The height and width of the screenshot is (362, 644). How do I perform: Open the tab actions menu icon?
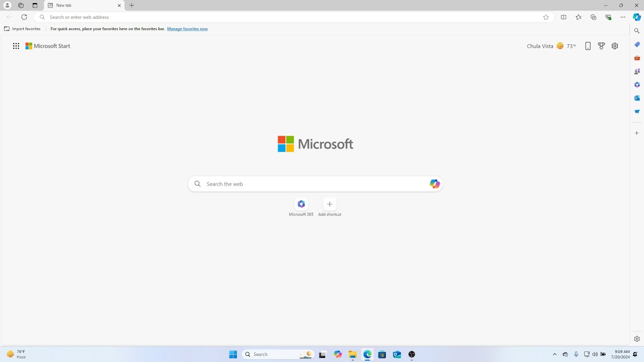35,5
